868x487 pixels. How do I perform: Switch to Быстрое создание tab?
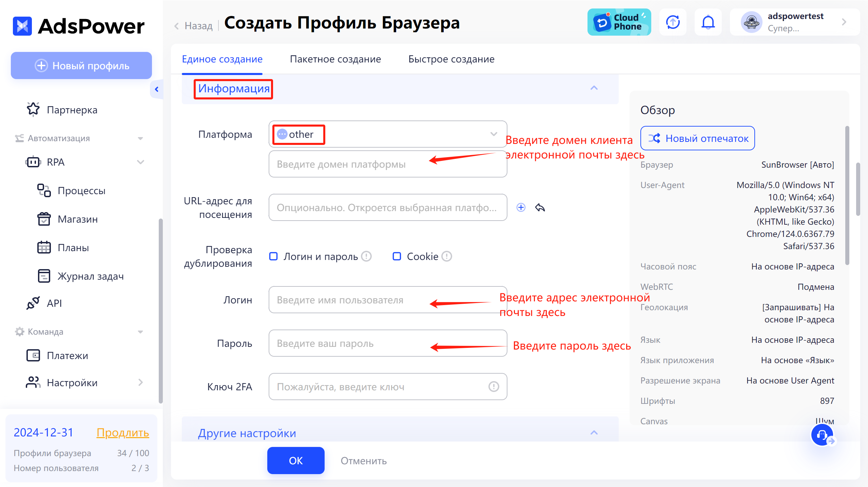[x=451, y=58]
